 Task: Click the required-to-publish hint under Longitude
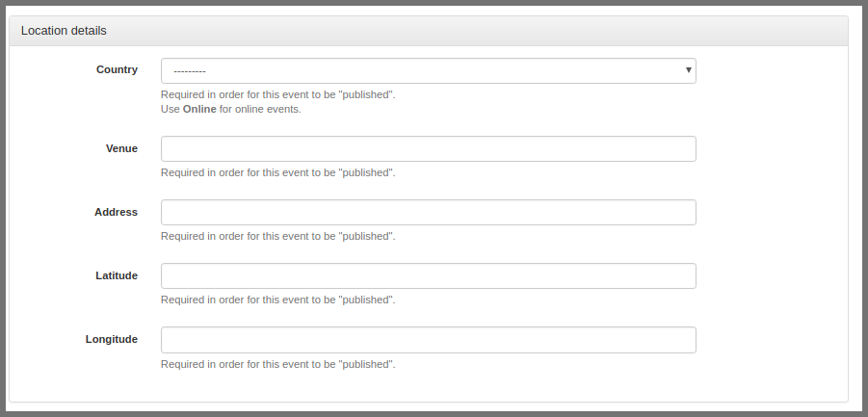277,364
